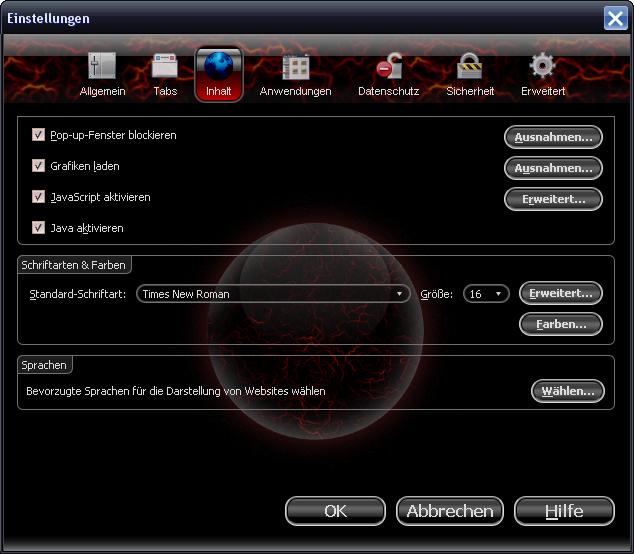Open Erweitert button for JavaScript settings

(x=553, y=199)
